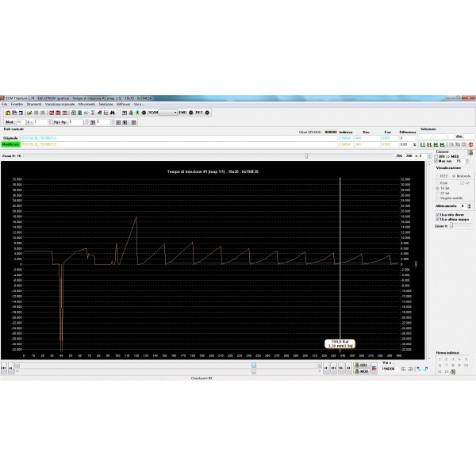Open the SCAN dropdown list

[168, 113]
